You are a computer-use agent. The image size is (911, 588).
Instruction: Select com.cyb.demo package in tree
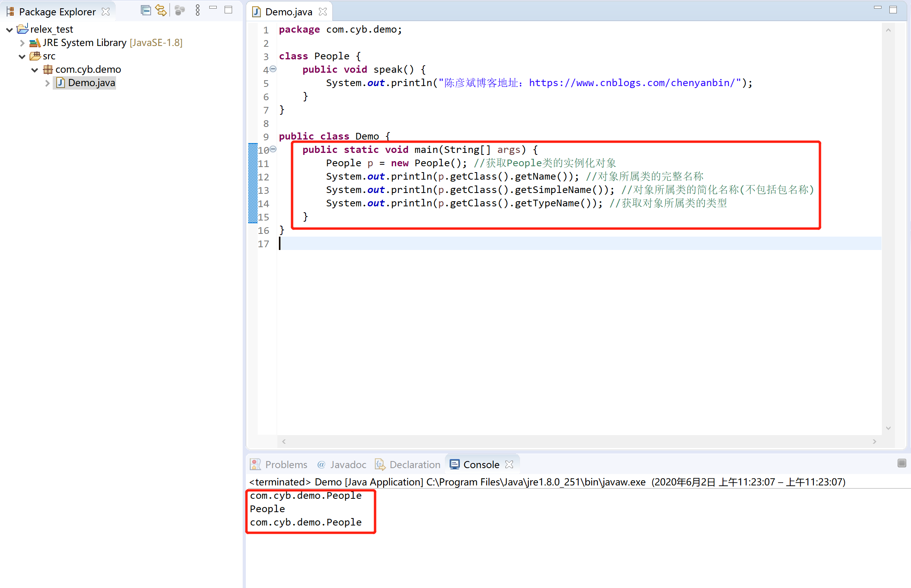[88, 70]
